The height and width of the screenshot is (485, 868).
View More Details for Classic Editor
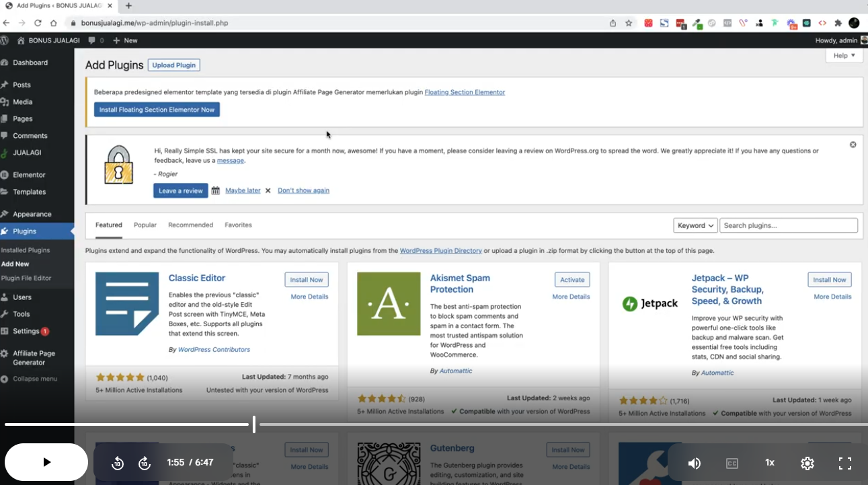click(x=309, y=297)
